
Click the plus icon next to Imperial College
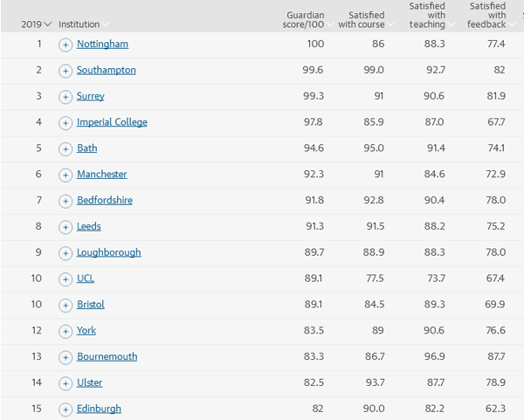point(65,123)
